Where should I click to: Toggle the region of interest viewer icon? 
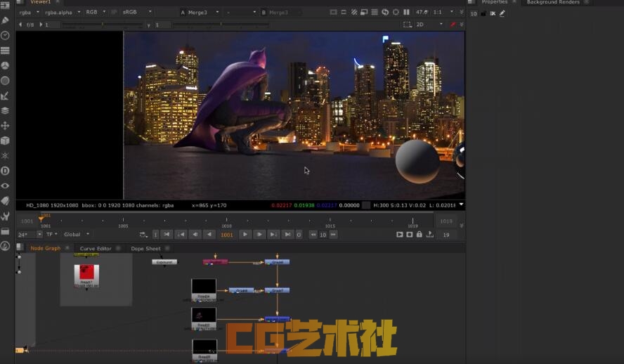[396, 13]
